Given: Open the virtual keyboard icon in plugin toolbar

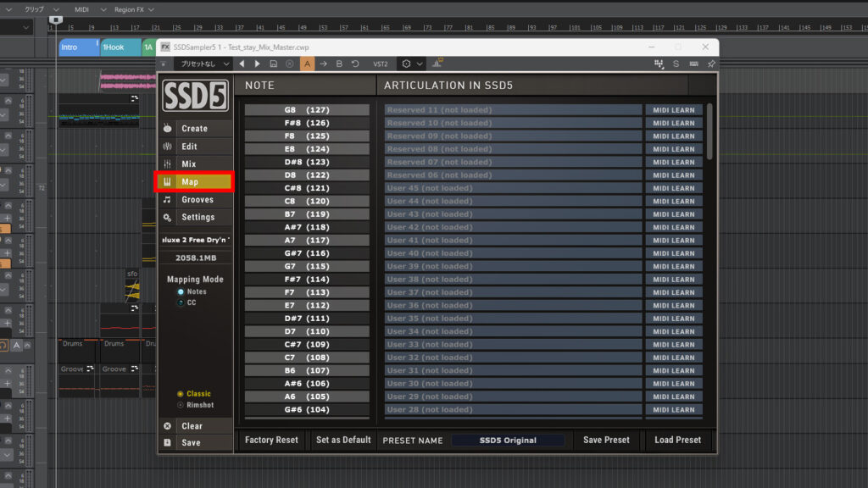Looking at the screenshot, I should pos(693,64).
